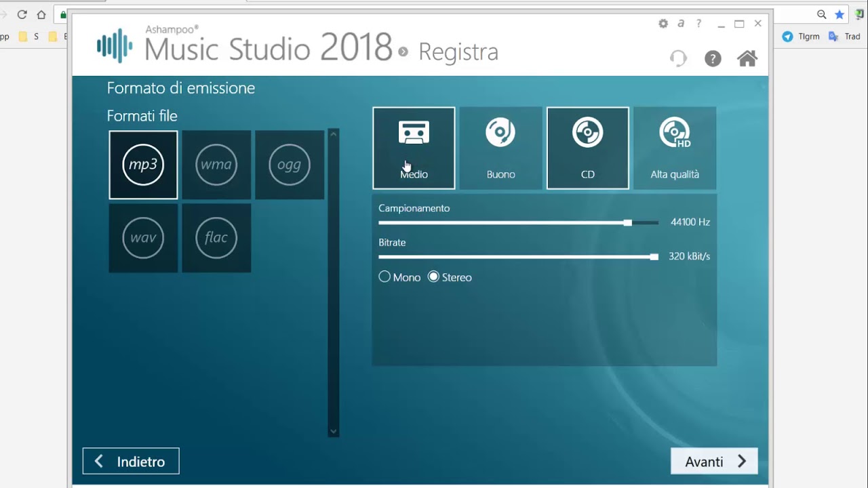Select the Mono radio button

coord(384,277)
